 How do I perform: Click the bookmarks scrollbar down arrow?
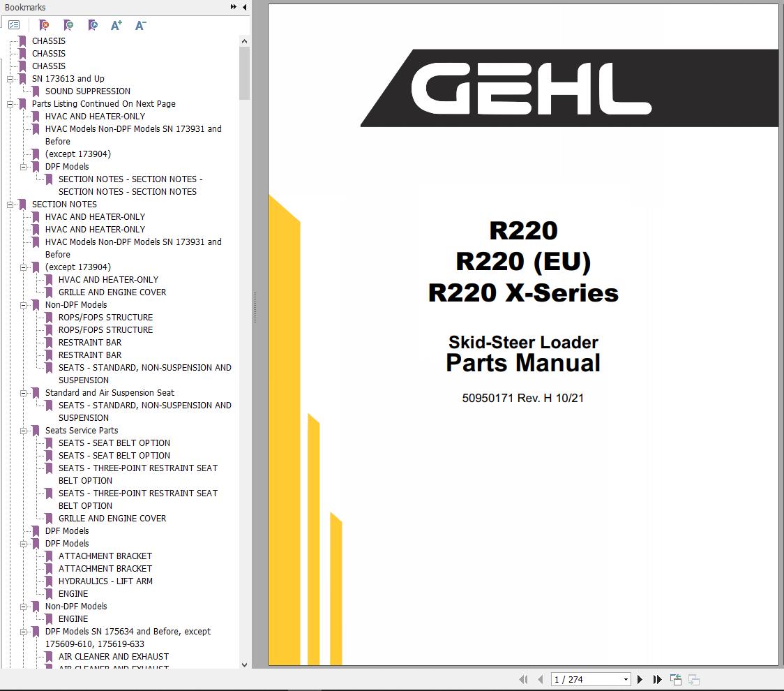[245, 664]
